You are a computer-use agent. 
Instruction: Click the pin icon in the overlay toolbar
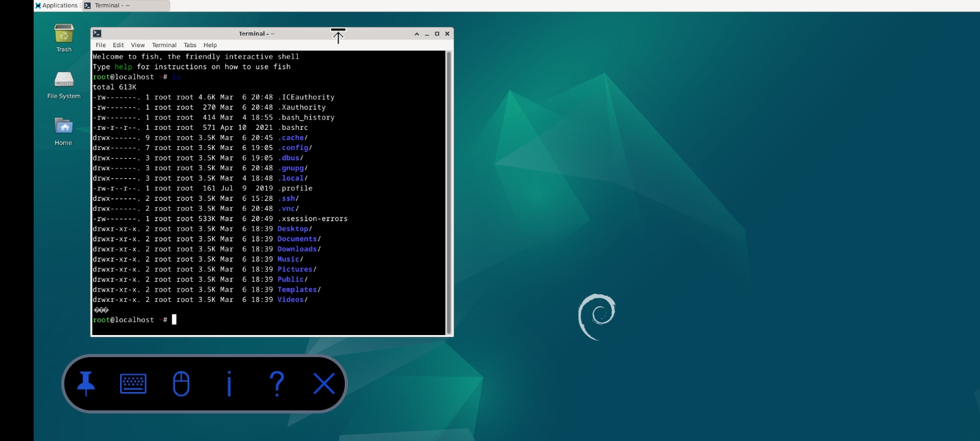[x=86, y=384]
